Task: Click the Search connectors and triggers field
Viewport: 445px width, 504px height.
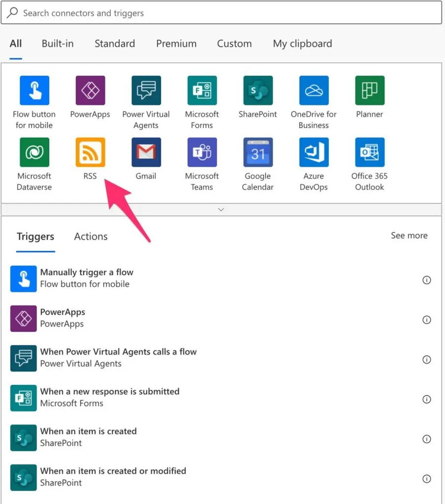Action: 222,13
